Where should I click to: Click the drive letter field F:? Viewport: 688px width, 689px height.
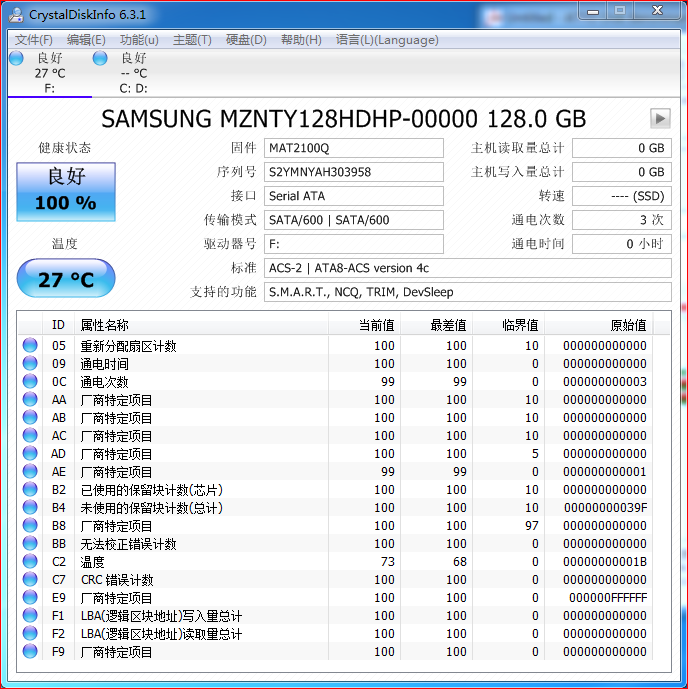coord(354,244)
